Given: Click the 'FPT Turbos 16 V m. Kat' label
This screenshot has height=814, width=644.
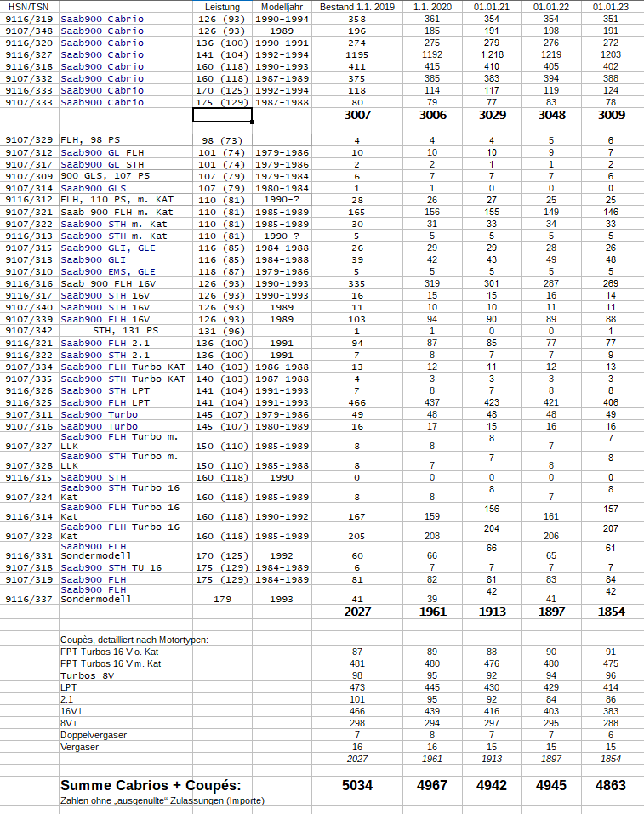Looking at the screenshot, I should (111, 663).
